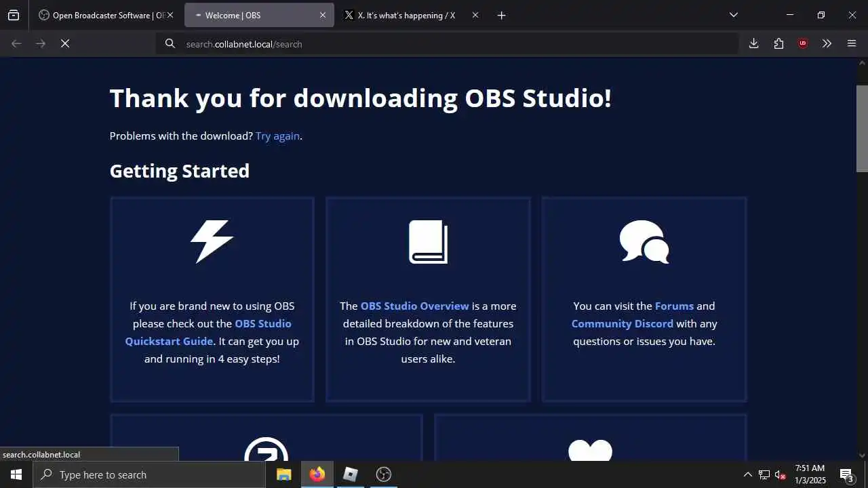The height and width of the screenshot is (488, 868).
Task: Go back to previous page
Action: [16, 43]
